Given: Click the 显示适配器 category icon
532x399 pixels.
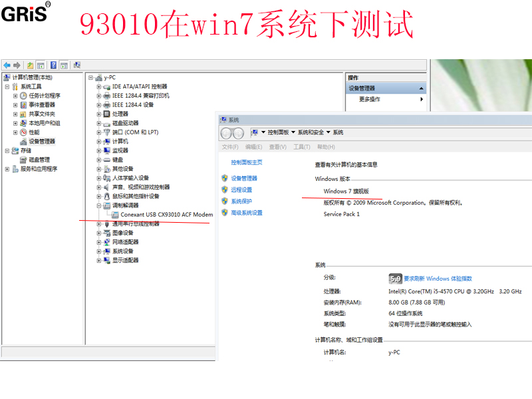Looking at the screenshot, I should pyautogui.click(x=107, y=261).
